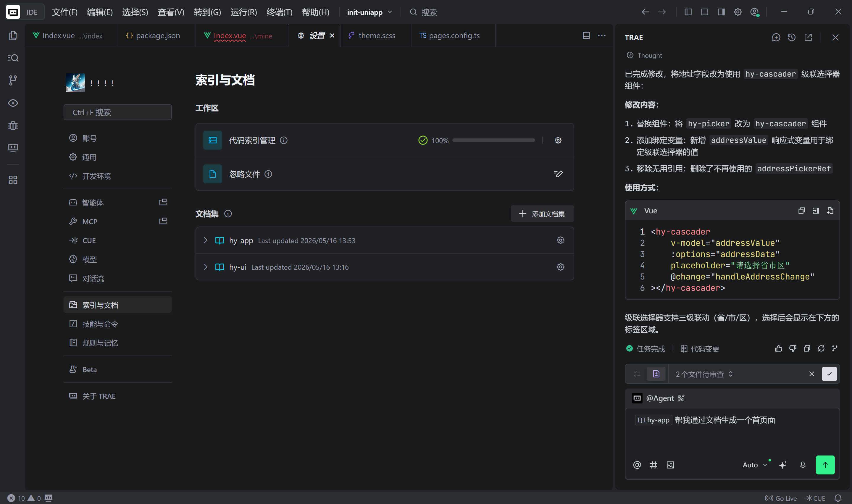852x504 pixels.
Task: Open the source control branch icon
Action: (13, 80)
